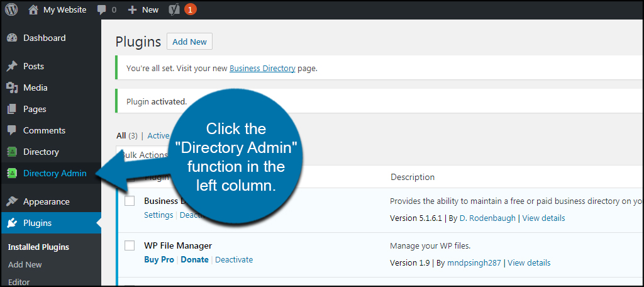Click the Appearance paintbrush icon
This screenshot has width=644, height=287.
pyautogui.click(x=13, y=201)
